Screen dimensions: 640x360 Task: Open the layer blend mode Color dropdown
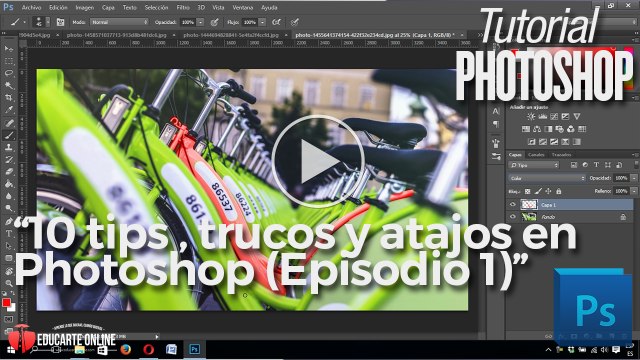(547, 178)
